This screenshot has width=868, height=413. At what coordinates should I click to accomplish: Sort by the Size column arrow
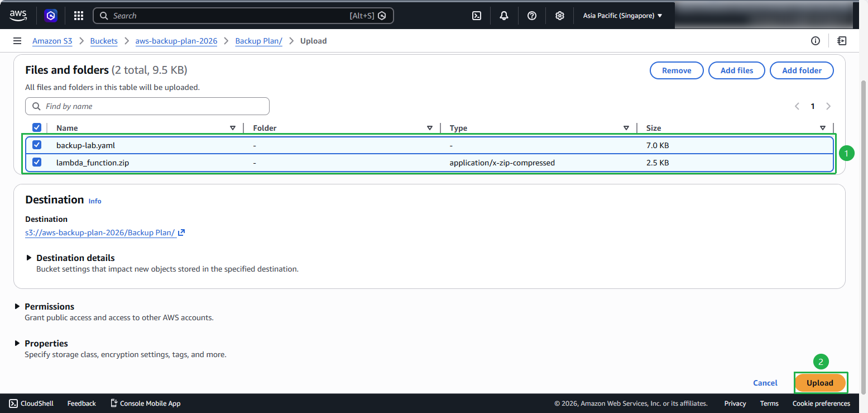coord(823,128)
